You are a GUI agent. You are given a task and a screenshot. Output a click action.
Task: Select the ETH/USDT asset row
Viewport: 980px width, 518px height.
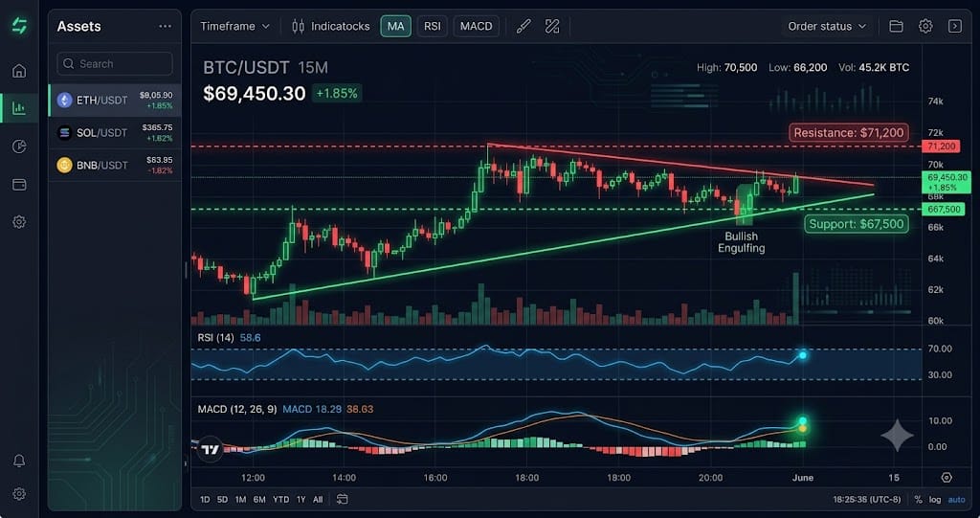pyautogui.click(x=115, y=101)
